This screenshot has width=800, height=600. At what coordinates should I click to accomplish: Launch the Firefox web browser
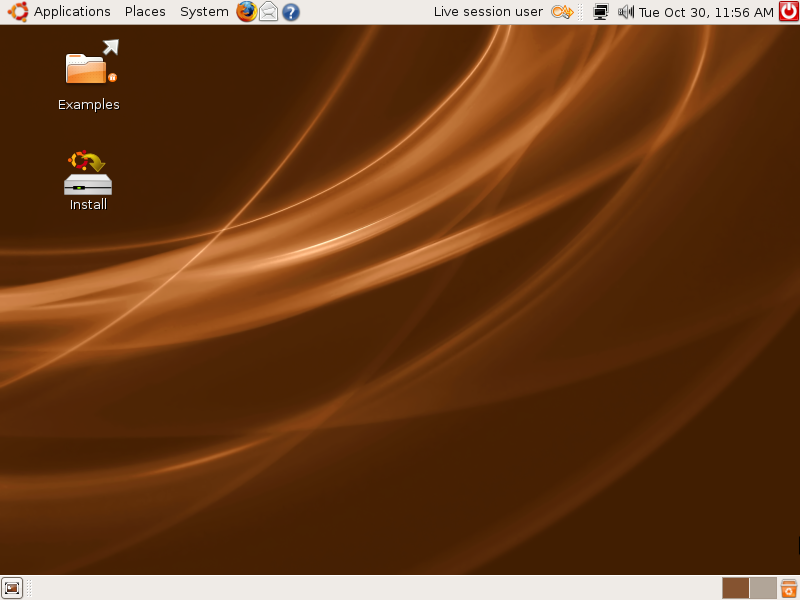click(x=246, y=12)
